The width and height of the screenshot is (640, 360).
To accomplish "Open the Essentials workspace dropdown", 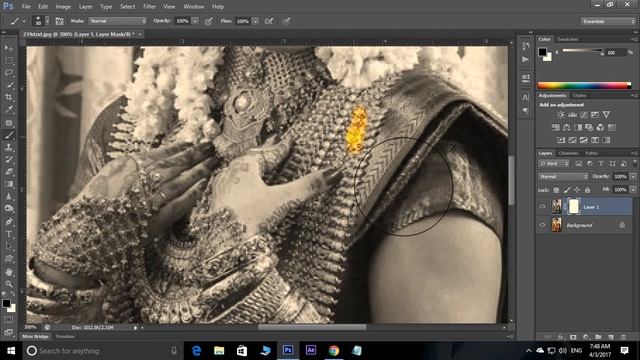I will point(608,21).
